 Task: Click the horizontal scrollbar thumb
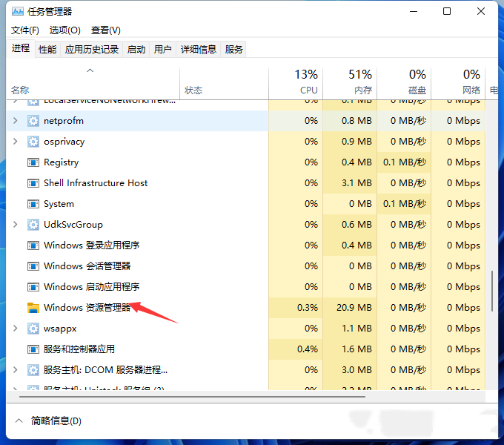click(192, 397)
